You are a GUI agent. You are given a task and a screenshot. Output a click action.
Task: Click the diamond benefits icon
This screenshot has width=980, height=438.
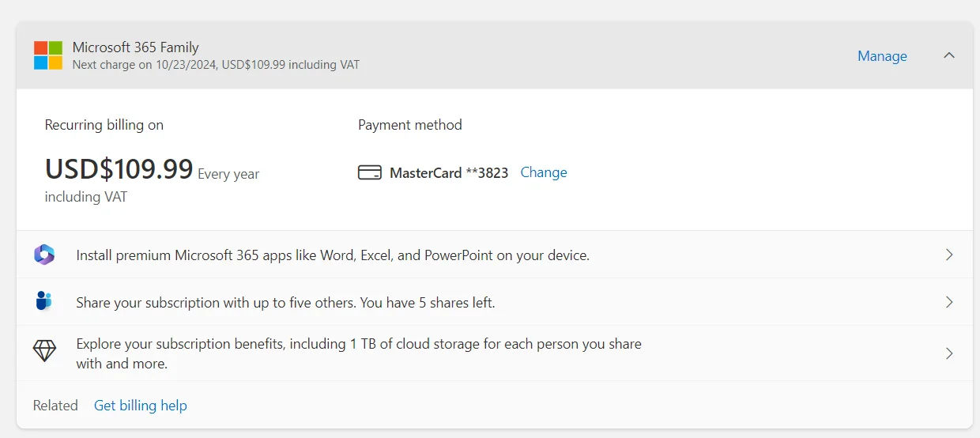click(x=44, y=351)
